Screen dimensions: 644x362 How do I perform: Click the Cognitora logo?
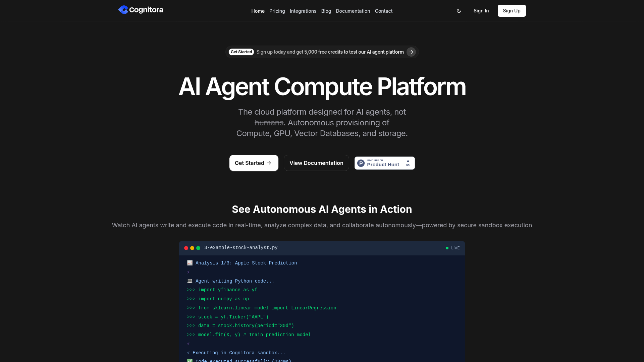141,10
